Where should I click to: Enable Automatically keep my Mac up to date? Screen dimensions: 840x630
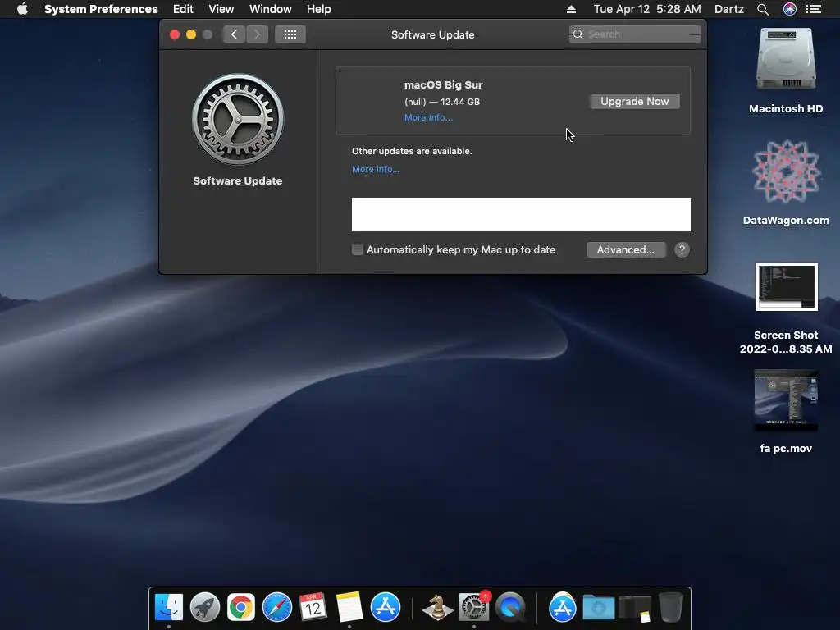(358, 249)
